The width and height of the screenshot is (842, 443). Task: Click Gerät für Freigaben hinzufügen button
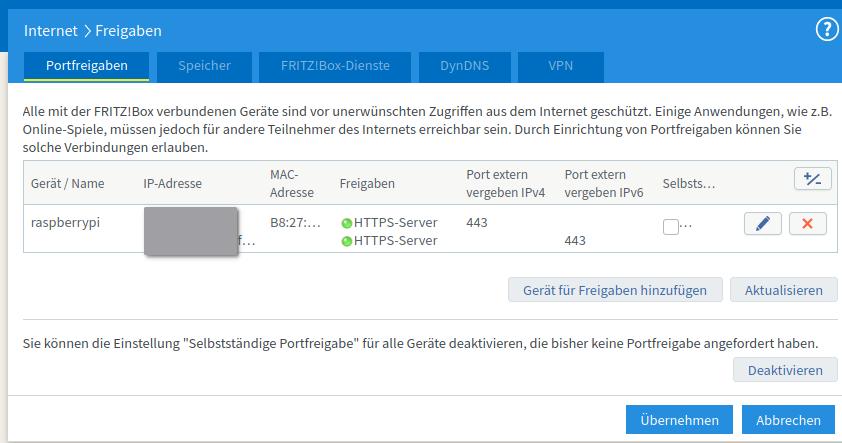[615, 290]
